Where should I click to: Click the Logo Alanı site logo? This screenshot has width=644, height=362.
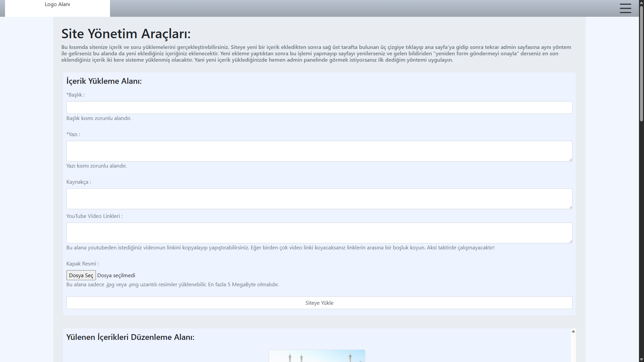(57, 4)
